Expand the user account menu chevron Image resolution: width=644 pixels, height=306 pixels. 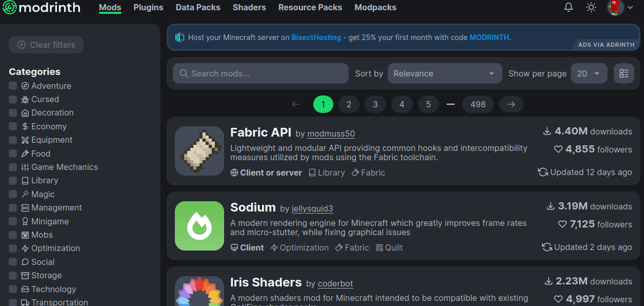point(630,8)
